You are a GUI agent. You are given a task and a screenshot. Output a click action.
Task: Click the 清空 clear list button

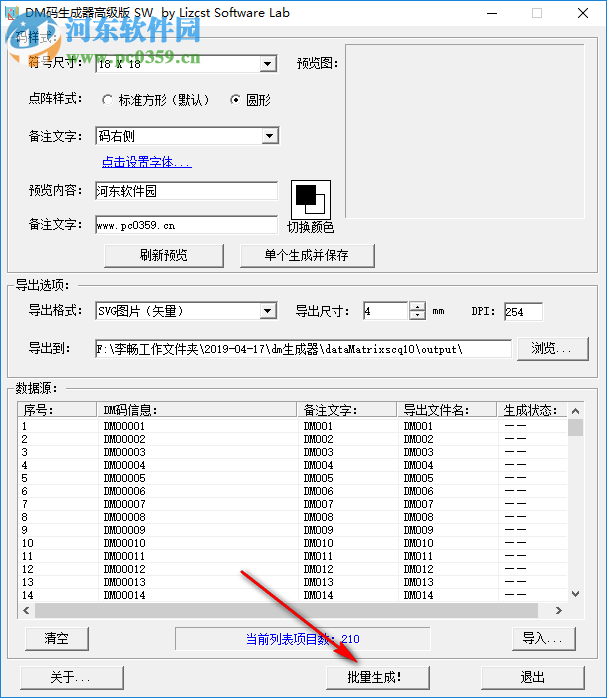(x=57, y=638)
